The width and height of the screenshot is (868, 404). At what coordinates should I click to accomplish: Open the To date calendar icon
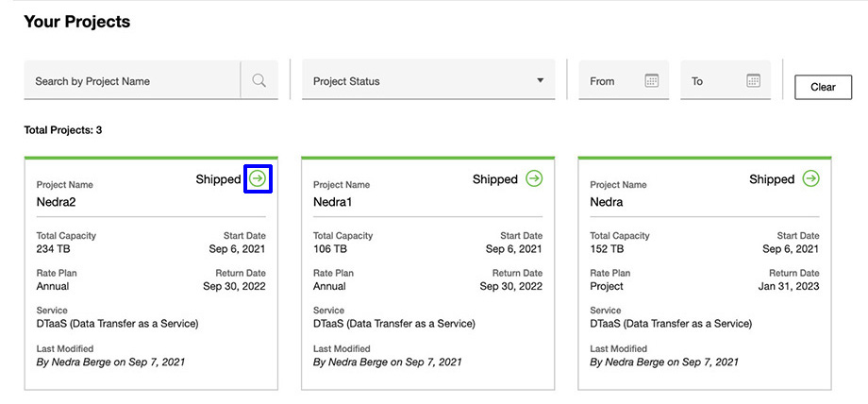753,81
